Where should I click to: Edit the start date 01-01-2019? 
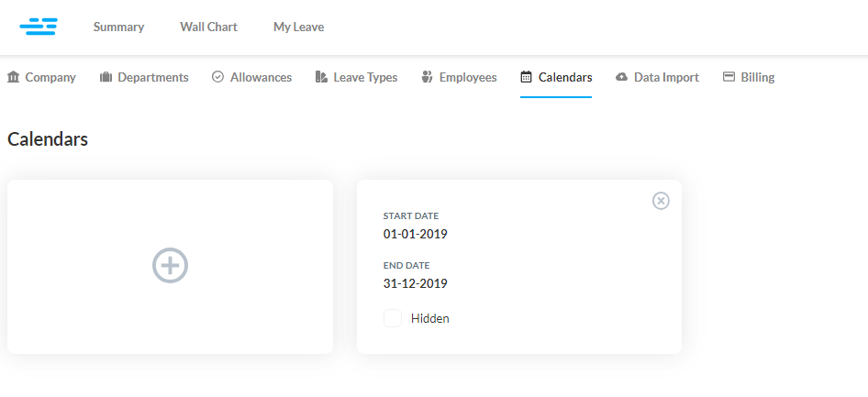(x=415, y=235)
